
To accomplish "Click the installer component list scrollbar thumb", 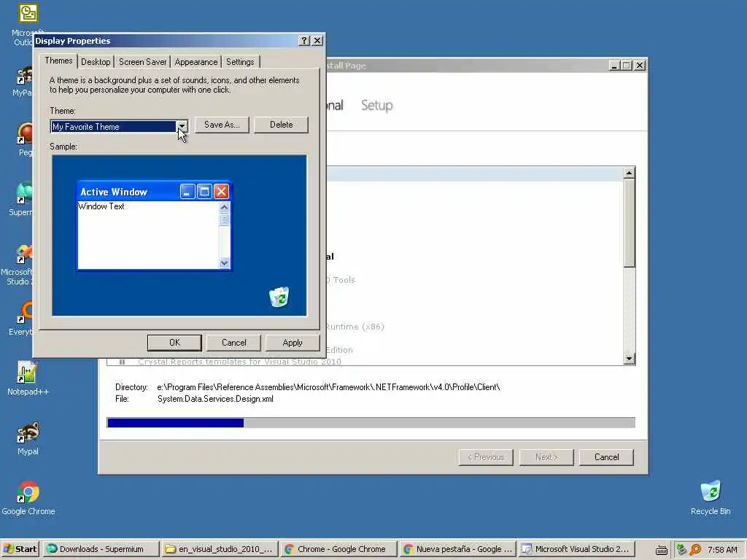I will [629, 223].
